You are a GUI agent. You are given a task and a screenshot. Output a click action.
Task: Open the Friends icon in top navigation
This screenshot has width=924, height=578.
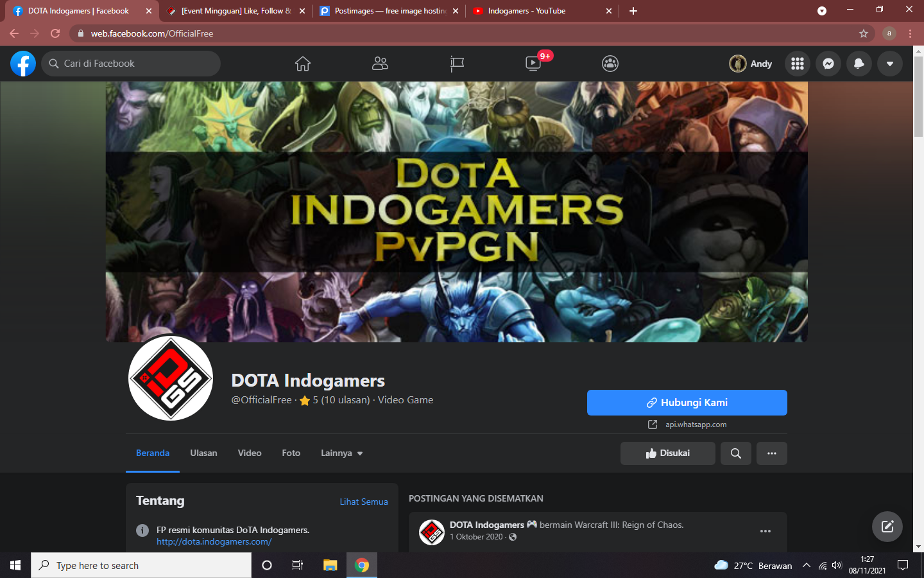pyautogui.click(x=380, y=64)
